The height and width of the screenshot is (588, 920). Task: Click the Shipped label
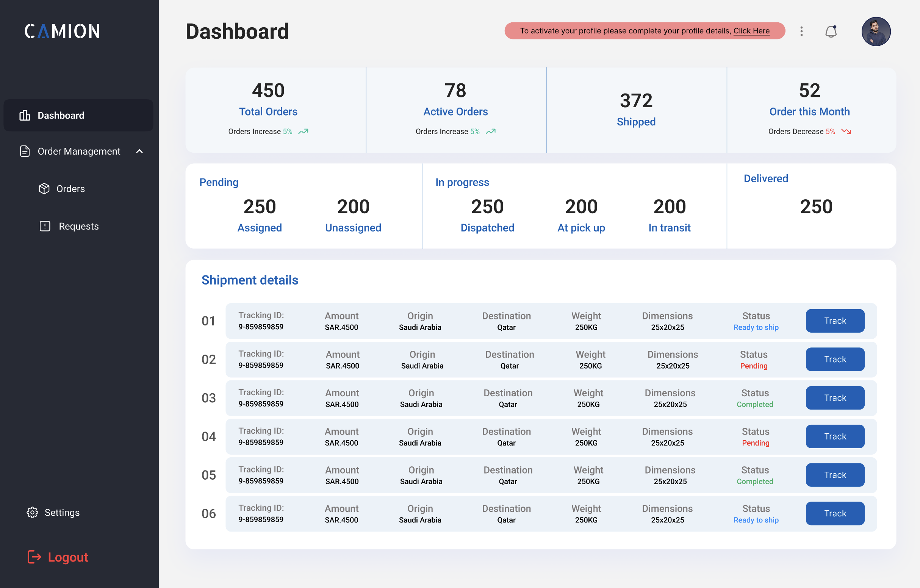coord(636,122)
